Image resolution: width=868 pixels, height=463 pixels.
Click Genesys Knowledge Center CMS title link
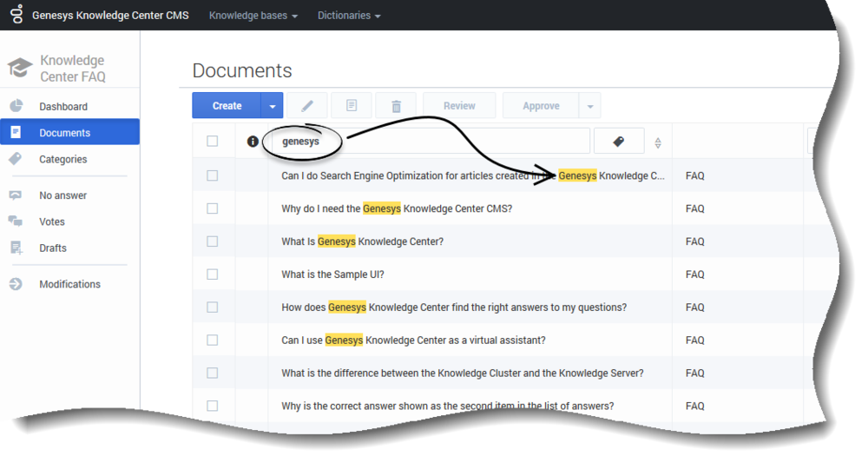pyautogui.click(x=110, y=16)
